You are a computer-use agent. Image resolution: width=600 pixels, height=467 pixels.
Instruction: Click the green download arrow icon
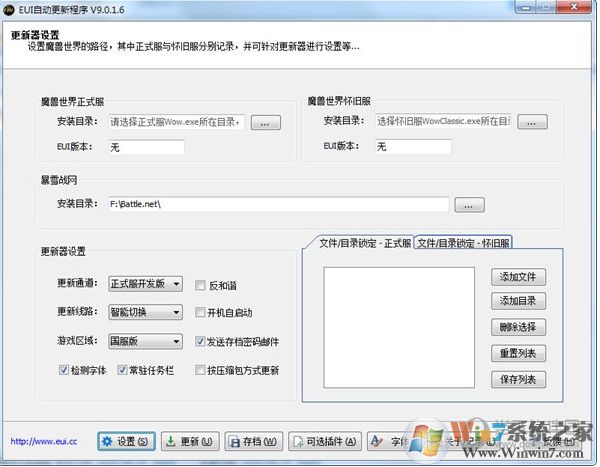coord(171,441)
